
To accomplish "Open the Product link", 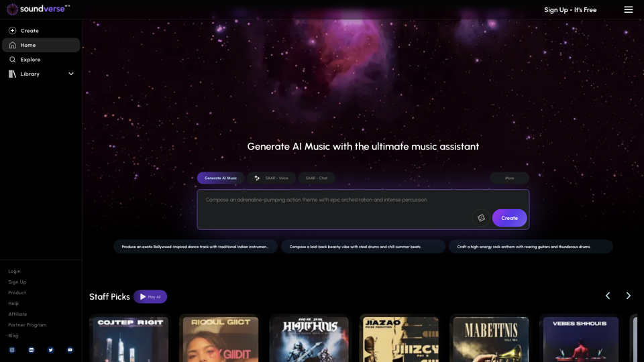I will coord(17,293).
